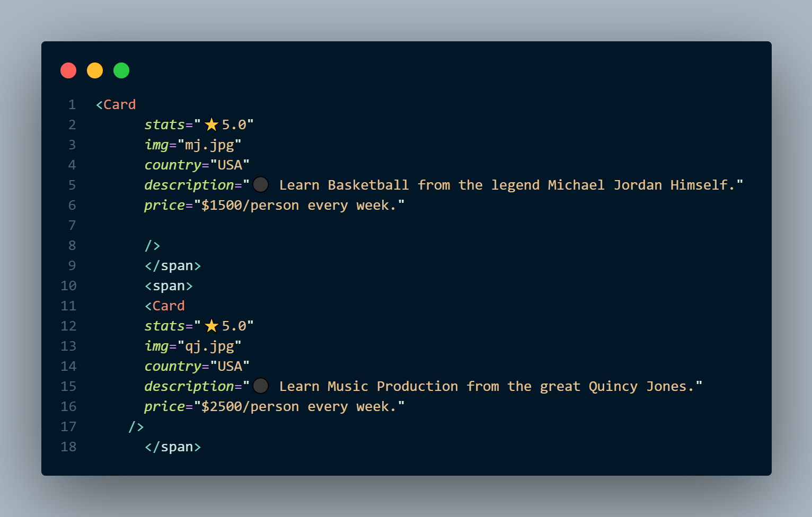Image resolution: width=812 pixels, height=517 pixels.
Task: Click the opening Card tag on line 1
Action: pos(116,104)
